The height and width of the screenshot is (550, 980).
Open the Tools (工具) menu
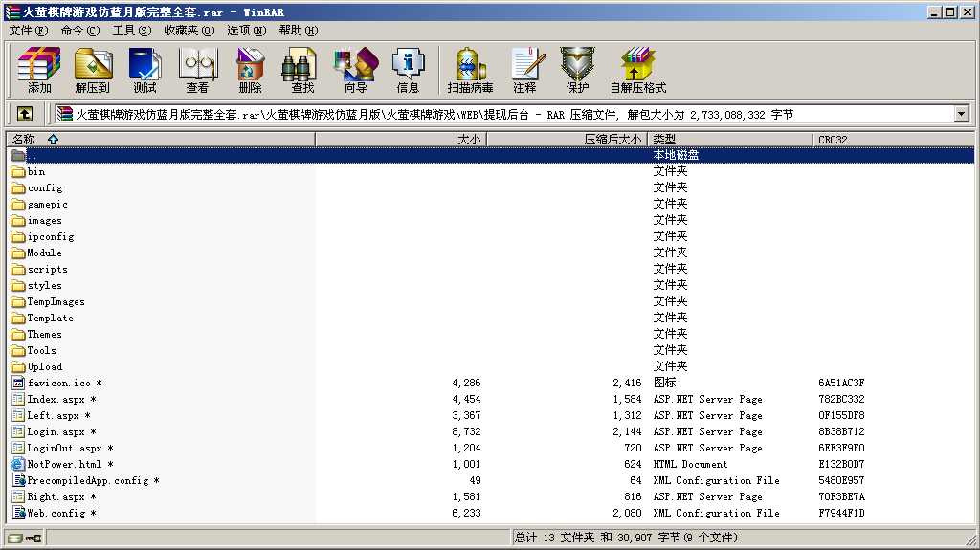coord(132,31)
